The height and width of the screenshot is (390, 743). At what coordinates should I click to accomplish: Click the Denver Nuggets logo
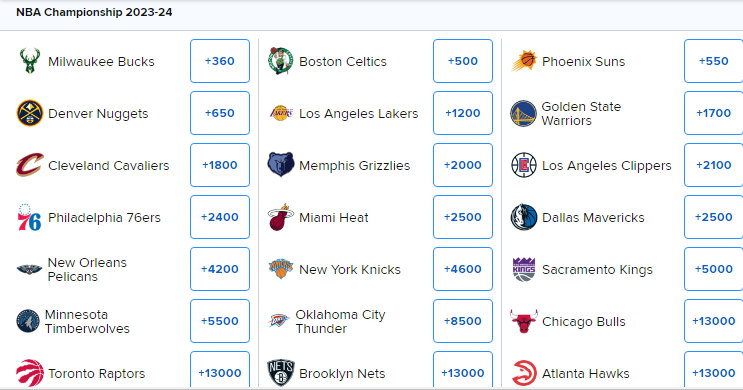pyautogui.click(x=30, y=113)
